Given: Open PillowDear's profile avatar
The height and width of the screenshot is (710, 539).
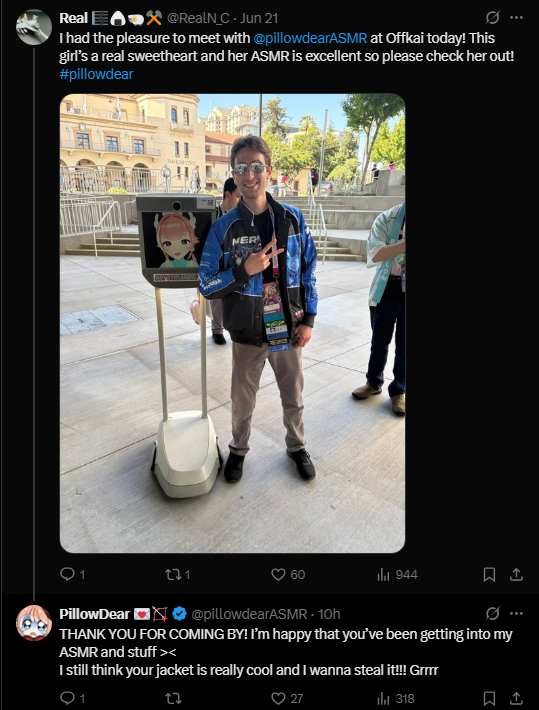Looking at the screenshot, I should click(34, 623).
